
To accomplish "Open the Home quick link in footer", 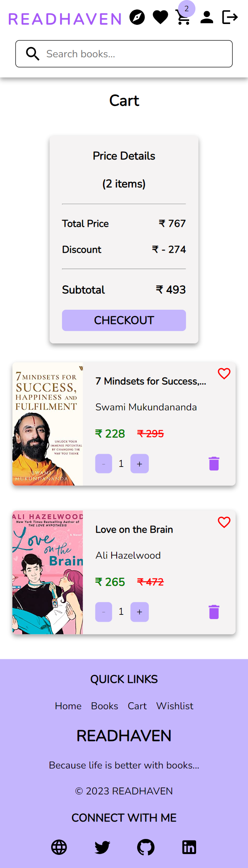I will tap(68, 706).
